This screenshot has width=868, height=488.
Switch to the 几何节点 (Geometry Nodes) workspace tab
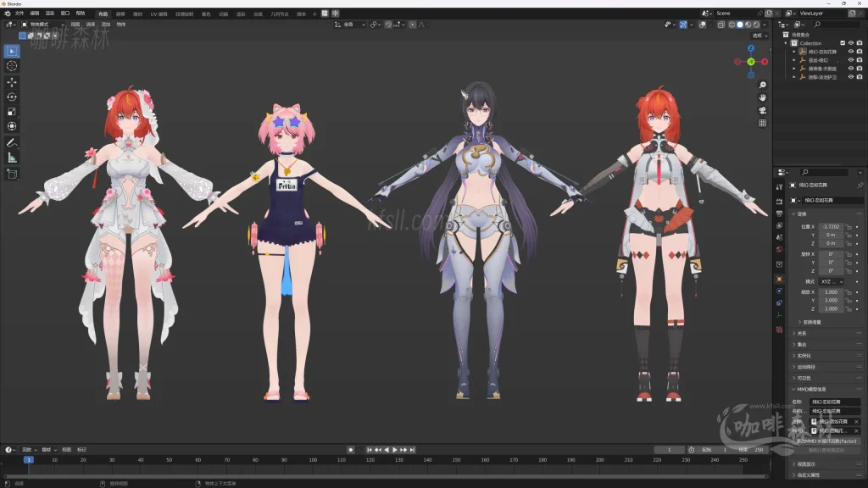coord(280,14)
